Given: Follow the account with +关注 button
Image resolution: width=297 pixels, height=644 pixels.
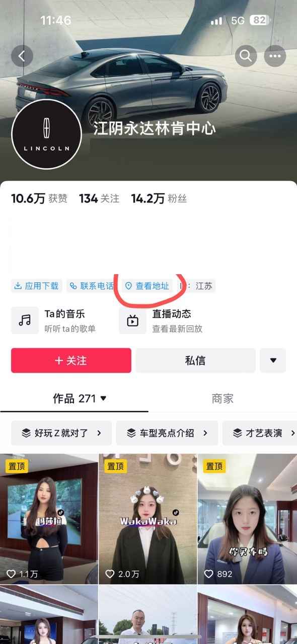Looking at the screenshot, I should coord(71,361).
